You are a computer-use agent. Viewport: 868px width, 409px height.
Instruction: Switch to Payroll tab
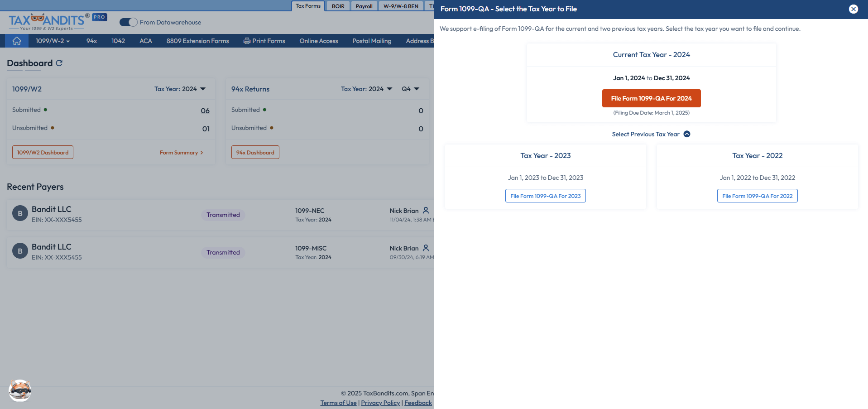point(364,6)
